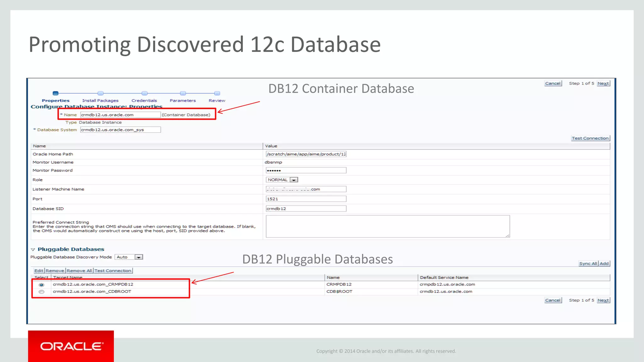Click the bottom Next button
Screen dimensions: 644x362
coord(603,300)
